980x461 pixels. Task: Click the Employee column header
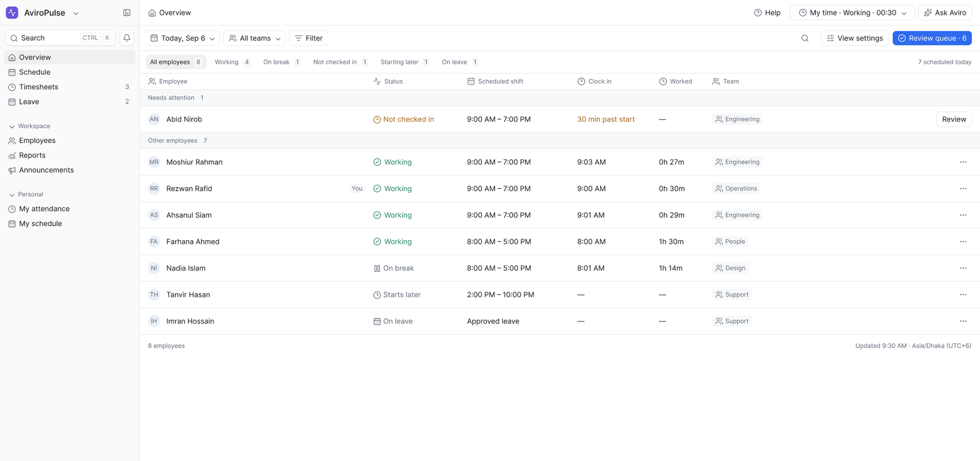click(168, 81)
